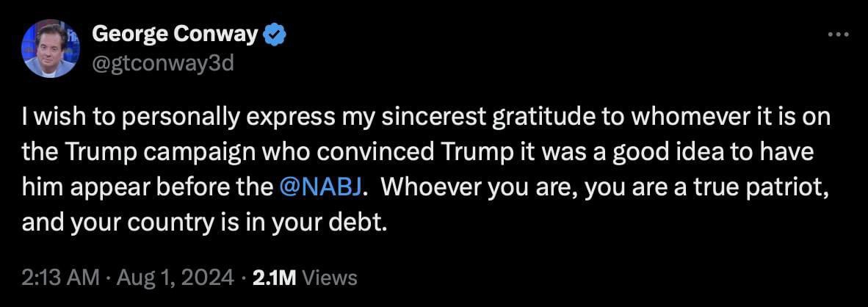Click the Views label
Viewport: 868px width, 307px height.
(331, 277)
